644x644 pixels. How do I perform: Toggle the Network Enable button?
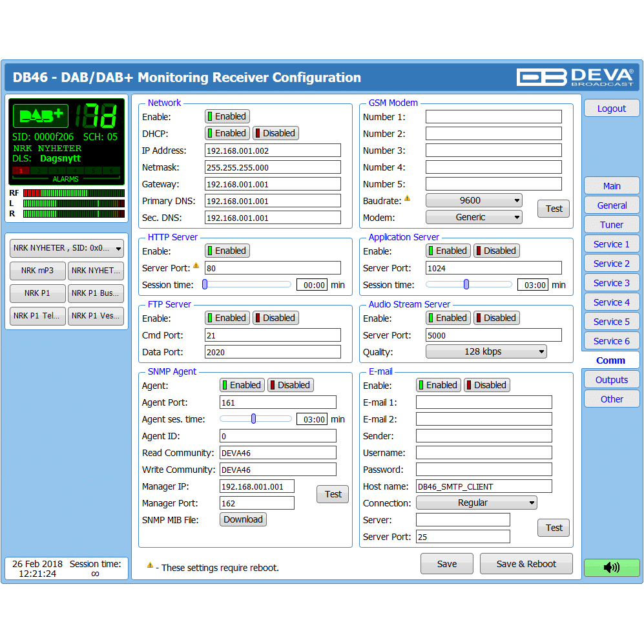[x=227, y=116]
